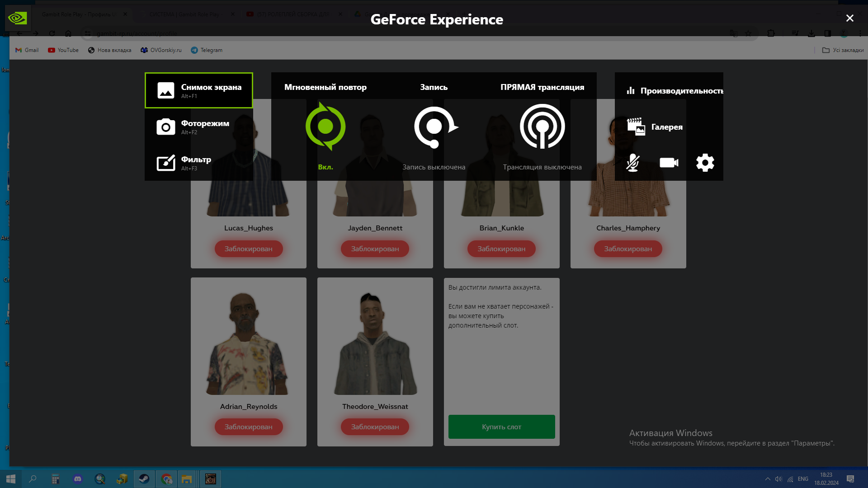868x488 pixels.
Task: Open the Filter option icon
Action: pos(166,163)
